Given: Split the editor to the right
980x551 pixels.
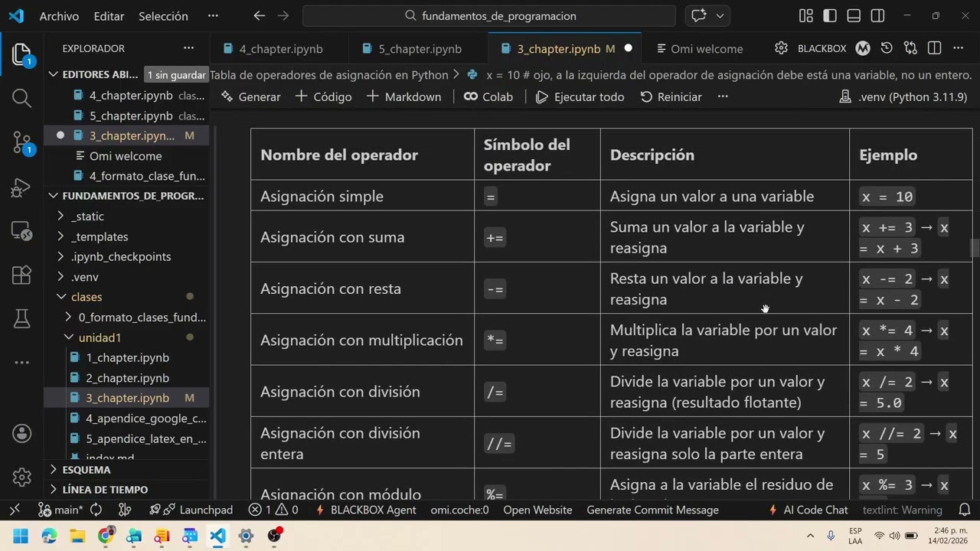Looking at the screenshot, I should pos(934,48).
